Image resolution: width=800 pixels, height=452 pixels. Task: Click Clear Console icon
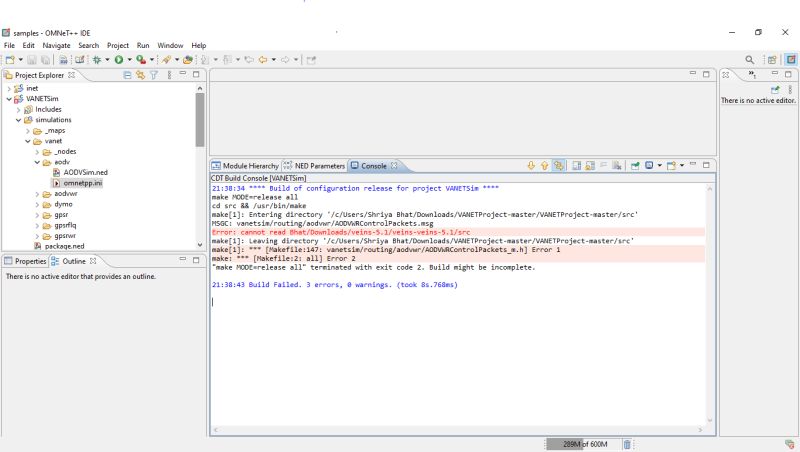pos(617,165)
